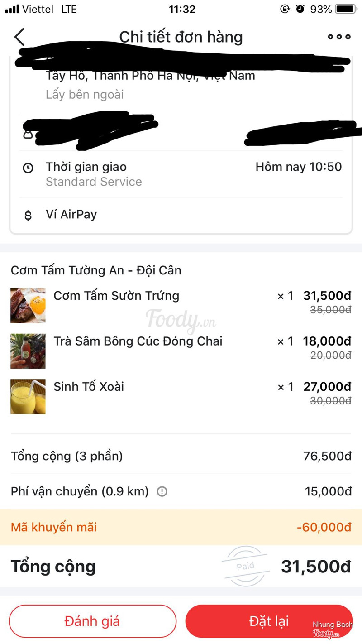
Task: Tap the Chi tiết đơn hàng title
Action: [181, 37]
